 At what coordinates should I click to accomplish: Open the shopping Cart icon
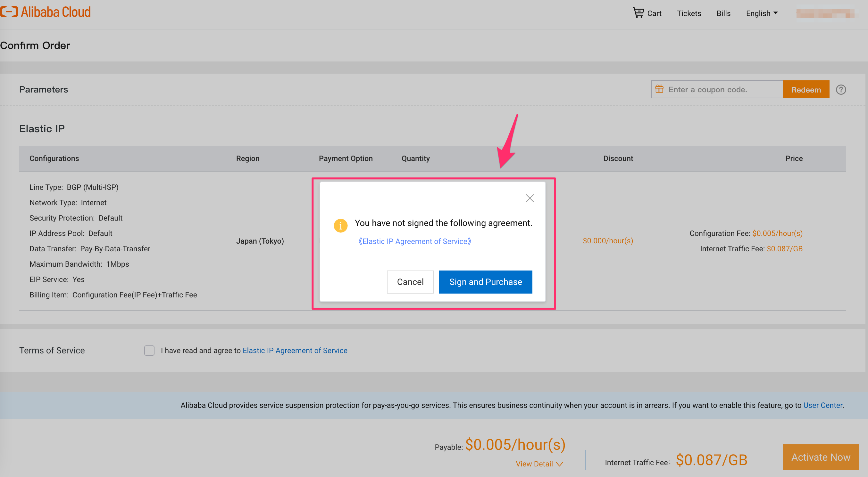coord(638,13)
